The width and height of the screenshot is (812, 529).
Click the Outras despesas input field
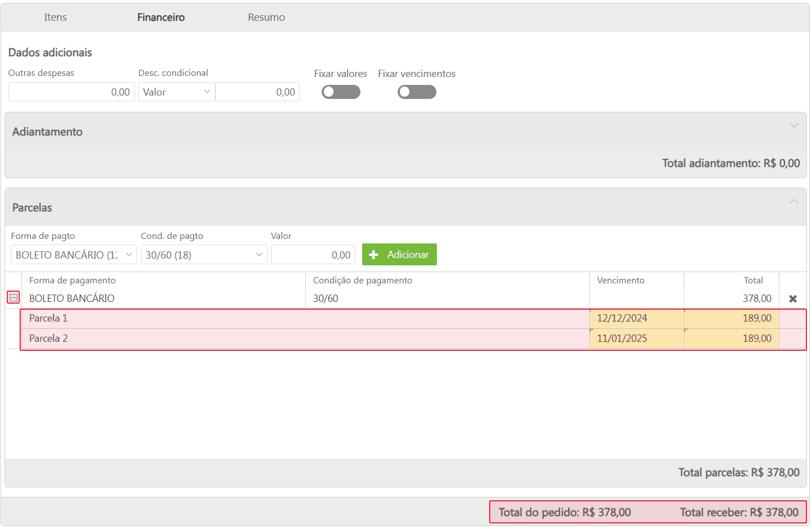[71, 92]
